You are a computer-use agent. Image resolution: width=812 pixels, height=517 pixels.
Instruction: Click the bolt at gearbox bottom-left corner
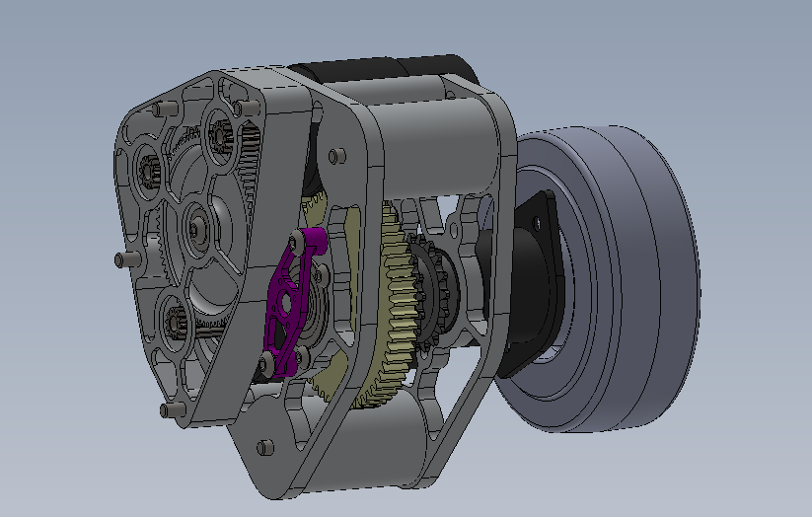(168, 409)
